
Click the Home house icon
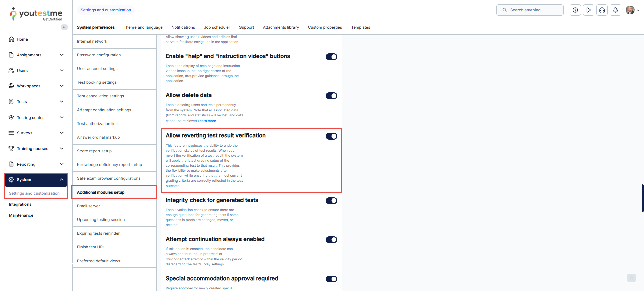(x=11, y=39)
